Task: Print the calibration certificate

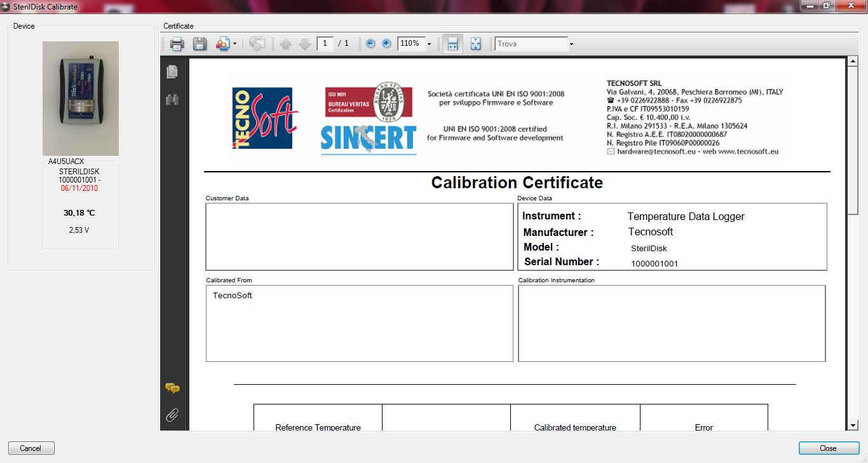Action: [x=177, y=44]
